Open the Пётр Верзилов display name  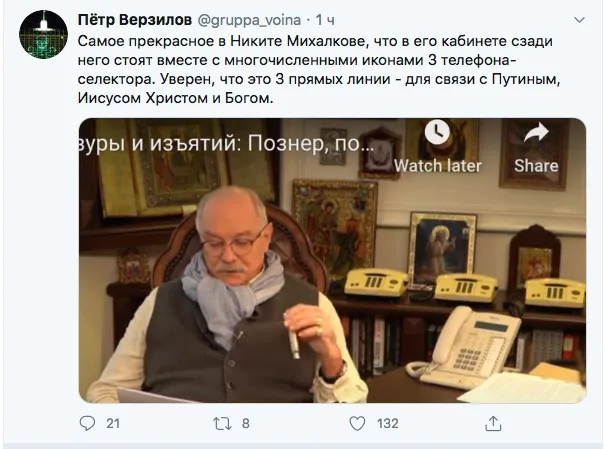click(x=135, y=20)
